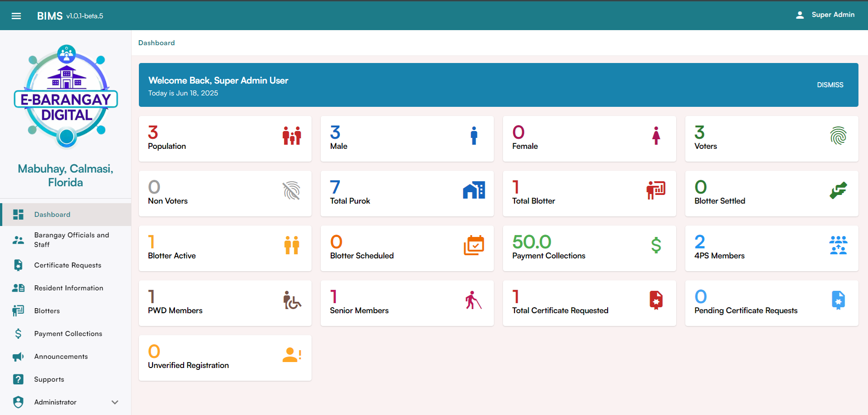Click the Certificate Requests sidebar icon
The height and width of the screenshot is (415, 868).
pos(18,265)
